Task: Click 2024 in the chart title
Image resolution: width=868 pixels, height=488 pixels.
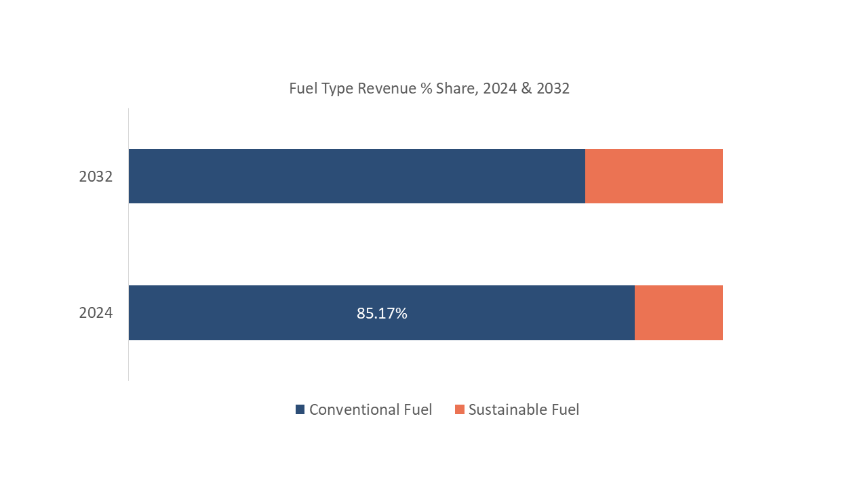Action: pos(499,88)
